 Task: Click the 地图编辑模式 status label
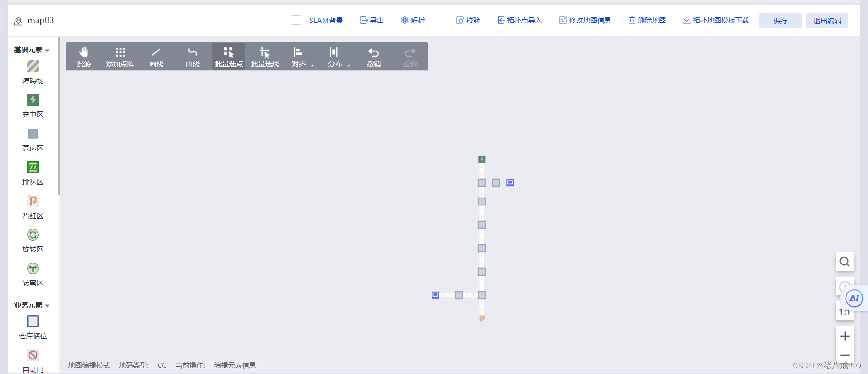coord(89,365)
